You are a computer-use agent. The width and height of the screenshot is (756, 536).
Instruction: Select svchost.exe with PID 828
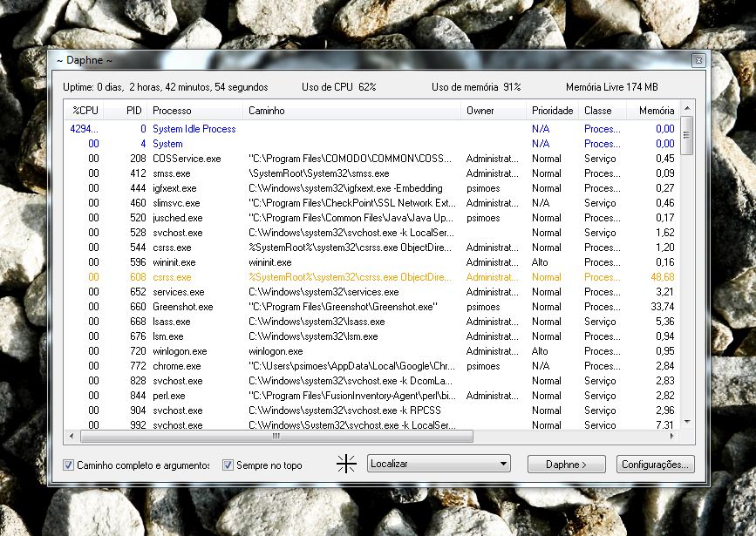[x=371, y=381]
